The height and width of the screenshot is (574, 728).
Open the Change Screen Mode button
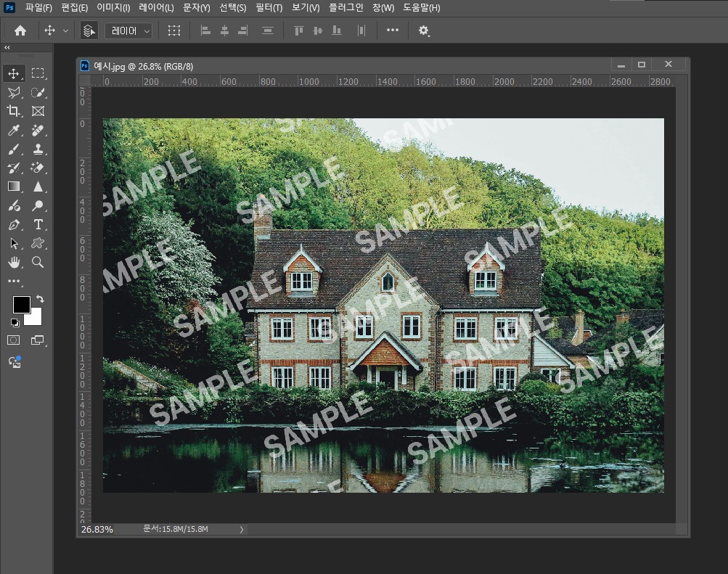(x=38, y=340)
